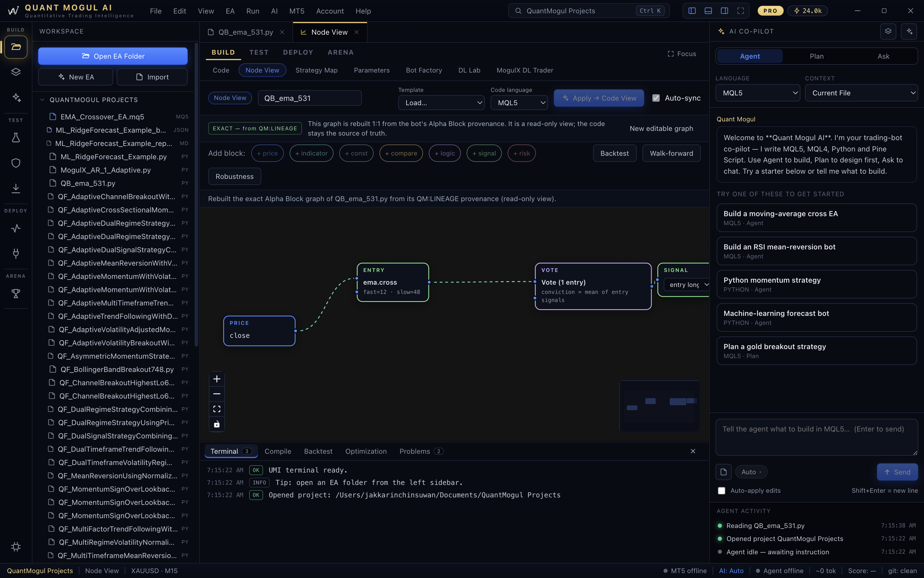This screenshot has width=924, height=578.
Task: Click Apply → Code View button
Action: [x=599, y=98]
